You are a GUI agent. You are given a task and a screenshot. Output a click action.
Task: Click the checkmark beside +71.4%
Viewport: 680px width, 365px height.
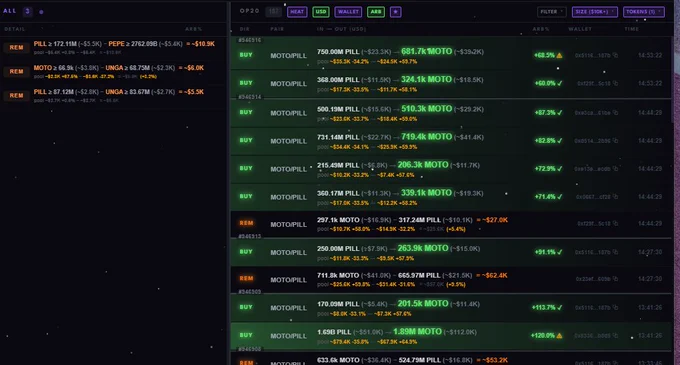coord(560,197)
